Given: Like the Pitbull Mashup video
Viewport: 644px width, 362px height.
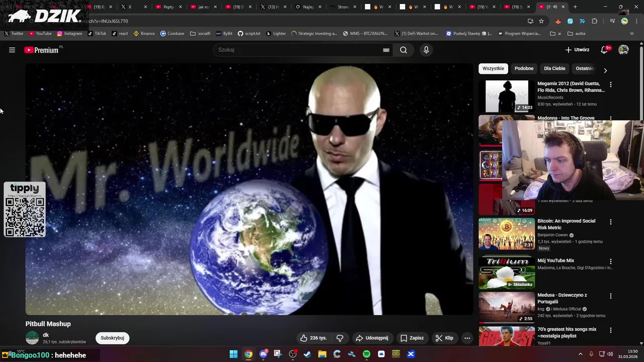Looking at the screenshot, I should [313, 338].
